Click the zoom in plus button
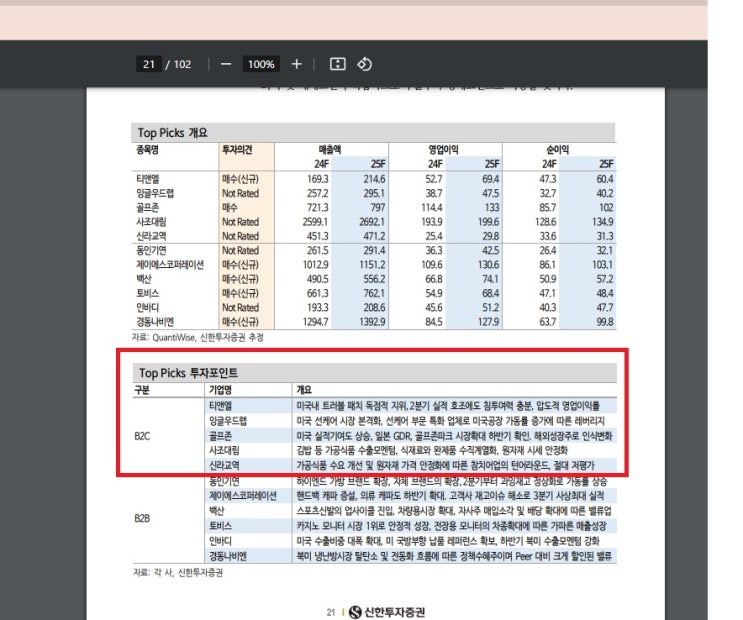This screenshot has width=743, height=620. coord(297,64)
